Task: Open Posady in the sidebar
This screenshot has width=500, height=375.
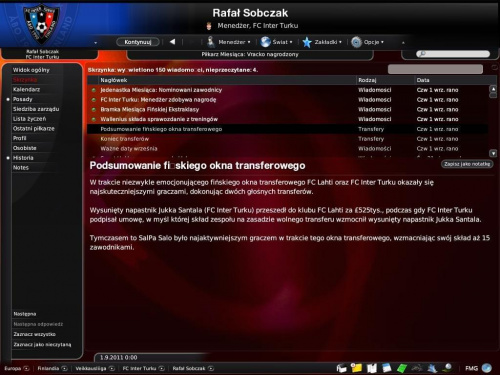Action: click(x=23, y=99)
